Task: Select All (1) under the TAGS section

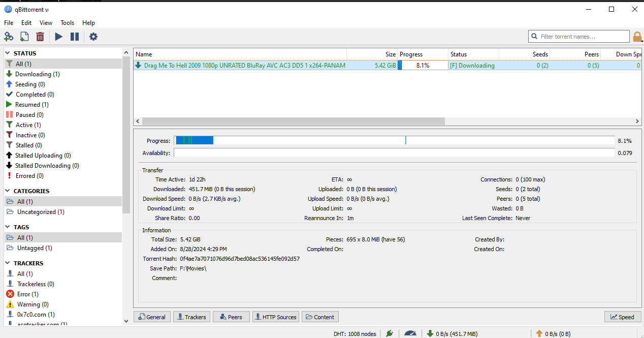Action: [x=63, y=237]
